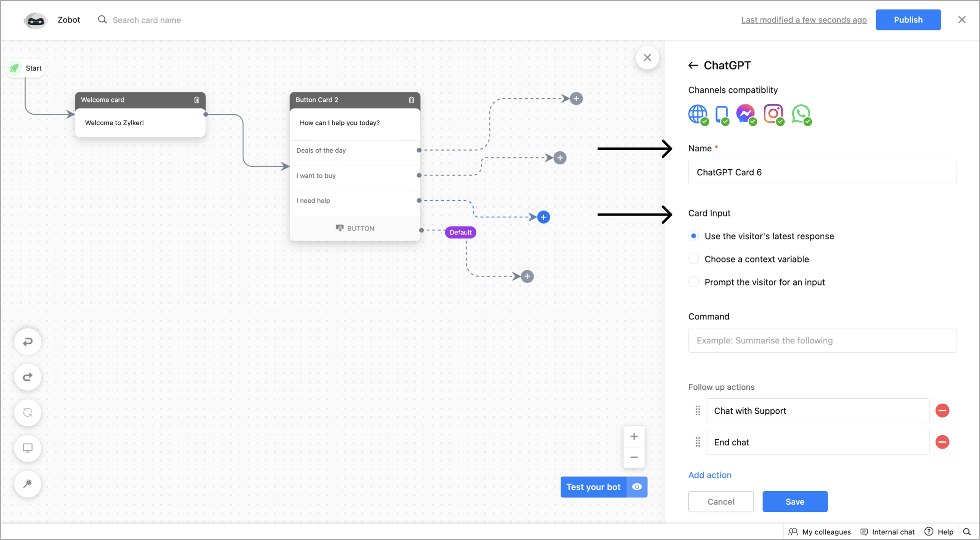980x540 pixels.
Task: Click the refresh circular arrows button
Action: coord(28,413)
